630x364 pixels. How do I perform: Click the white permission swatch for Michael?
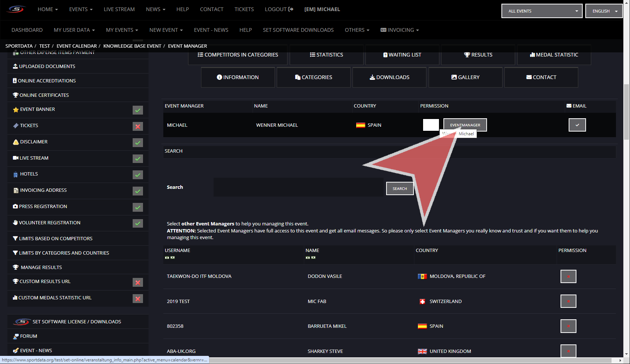pos(431,125)
